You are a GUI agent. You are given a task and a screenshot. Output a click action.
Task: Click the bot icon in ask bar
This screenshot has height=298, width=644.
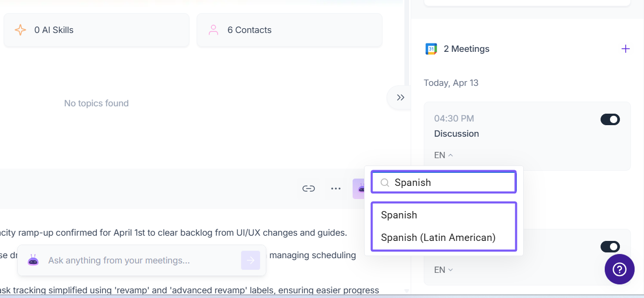point(33,260)
